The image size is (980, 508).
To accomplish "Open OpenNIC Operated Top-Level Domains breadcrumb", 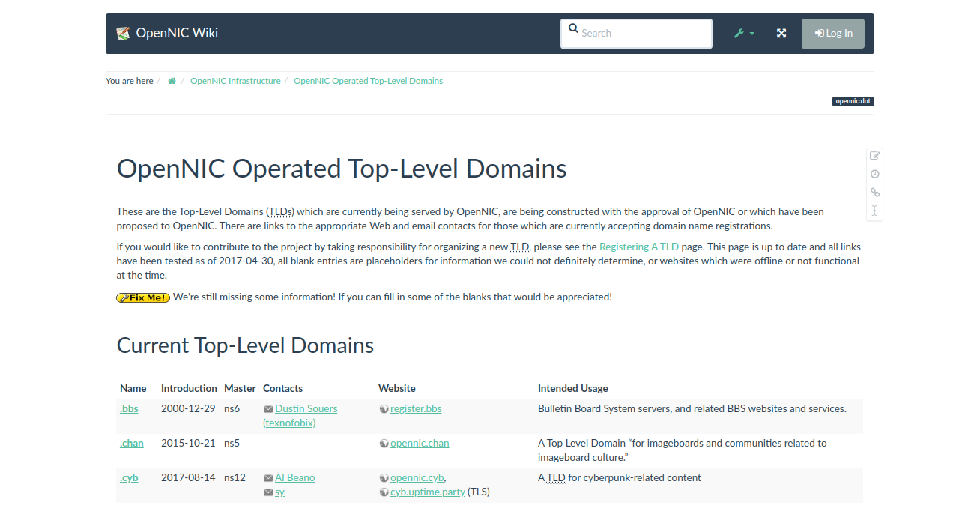I will click(368, 81).
